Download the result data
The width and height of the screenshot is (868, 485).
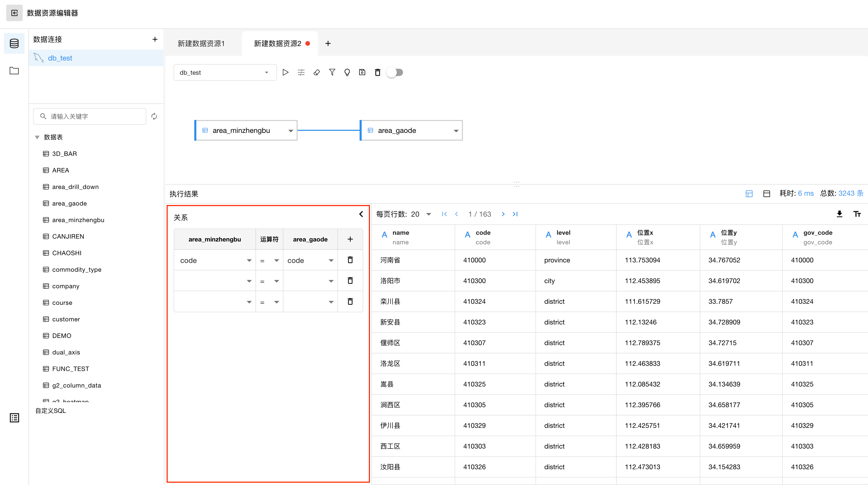tap(839, 214)
